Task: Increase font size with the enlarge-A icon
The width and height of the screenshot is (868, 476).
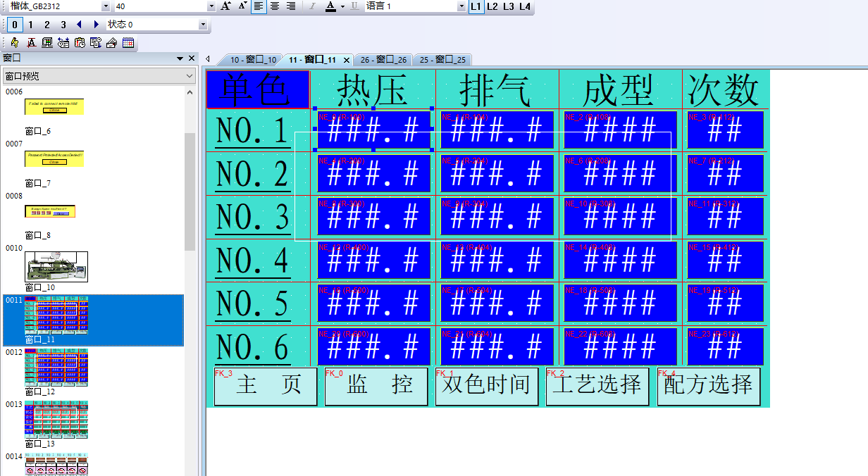Action: pos(225,6)
